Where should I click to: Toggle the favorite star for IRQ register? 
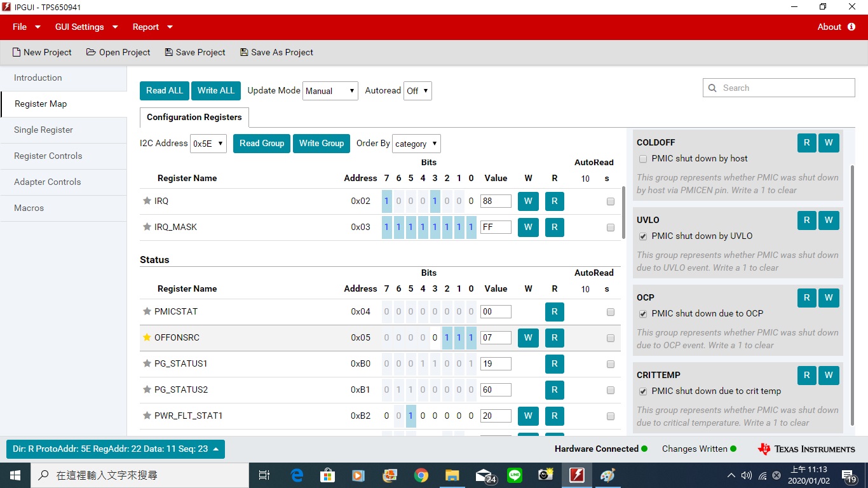coord(147,201)
